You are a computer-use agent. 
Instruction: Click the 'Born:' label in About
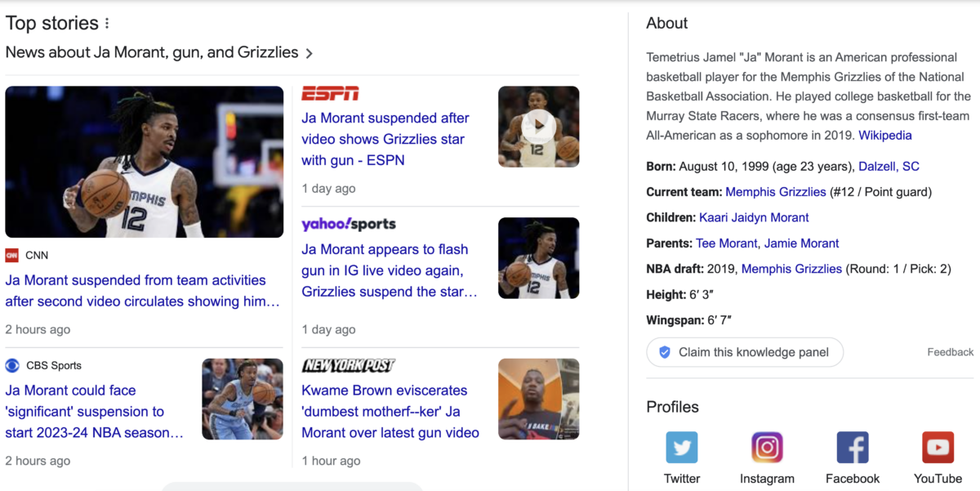(x=661, y=167)
